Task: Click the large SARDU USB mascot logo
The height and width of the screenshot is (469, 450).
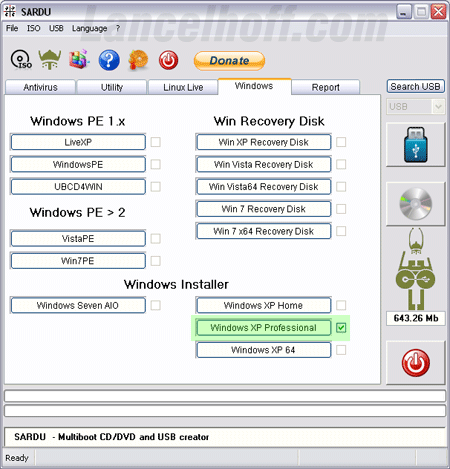Action: (415, 269)
